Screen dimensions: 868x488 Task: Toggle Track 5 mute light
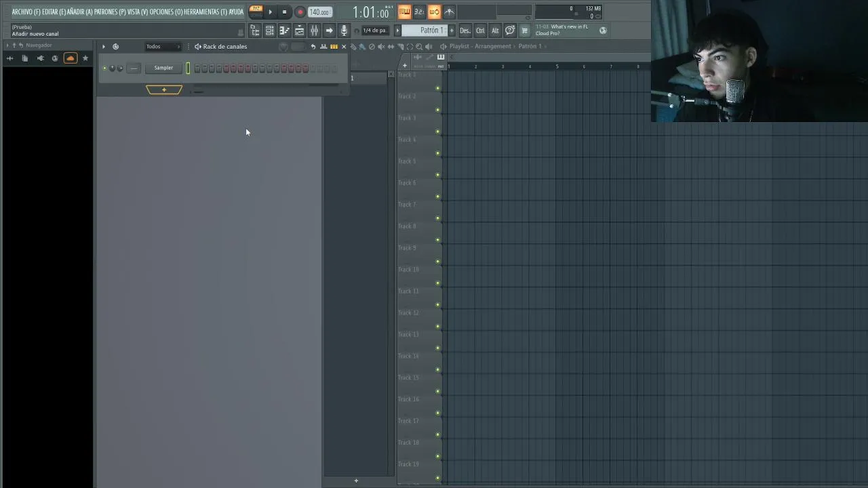click(x=437, y=174)
